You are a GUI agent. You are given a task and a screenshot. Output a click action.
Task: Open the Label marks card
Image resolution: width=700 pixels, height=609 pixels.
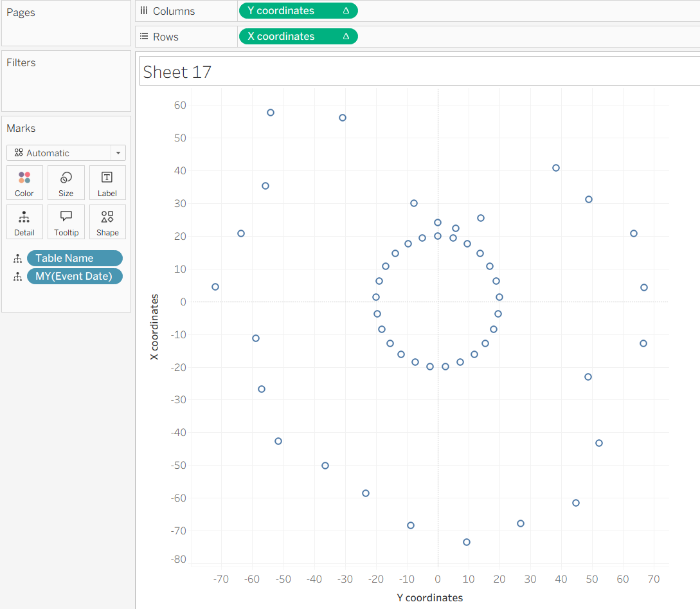(x=107, y=183)
